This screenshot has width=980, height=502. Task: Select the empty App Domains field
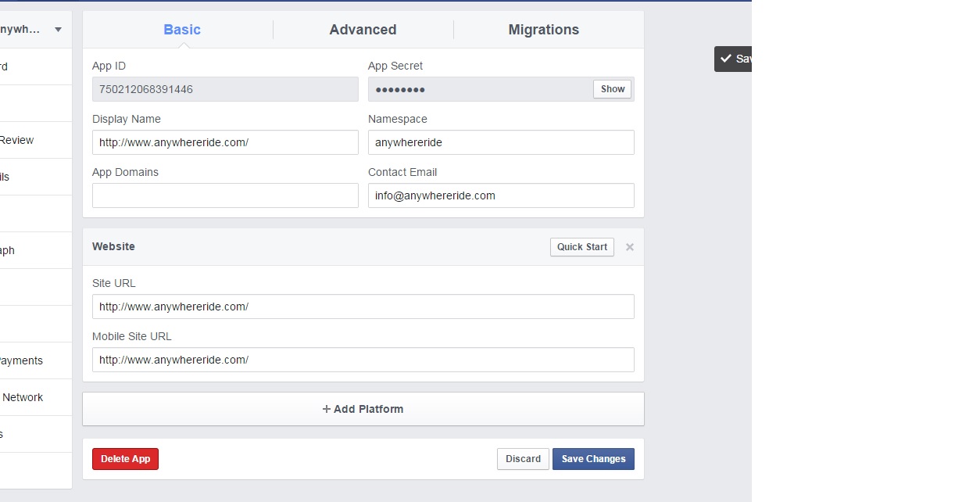225,195
